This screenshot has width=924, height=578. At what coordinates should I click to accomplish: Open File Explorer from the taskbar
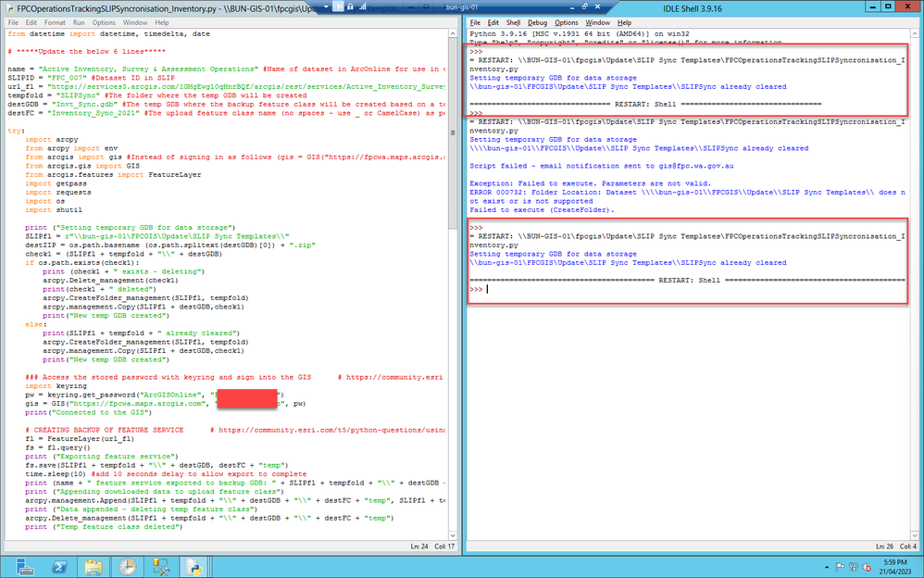coord(94,567)
